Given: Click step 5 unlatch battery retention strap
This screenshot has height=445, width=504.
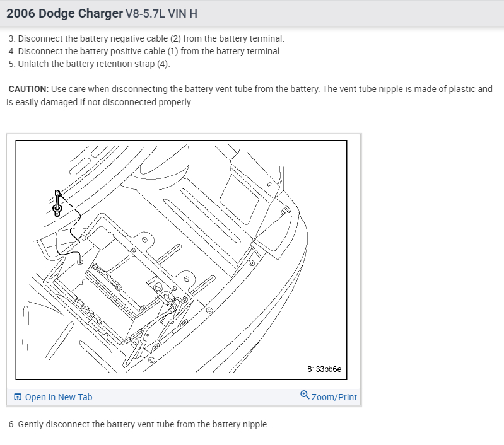Looking at the screenshot, I should coord(89,64).
